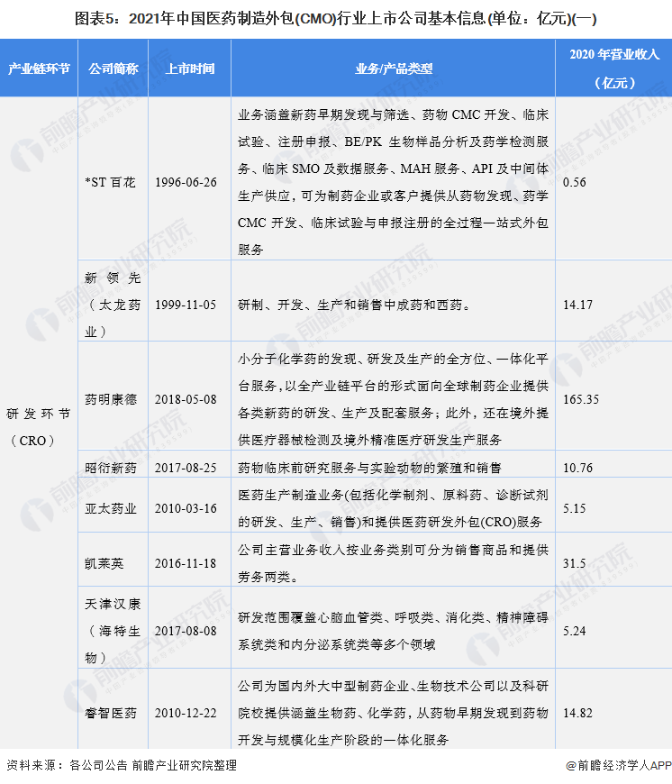Select revenue value 14.17
Screen dimensions: 672x784
[x=577, y=305]
